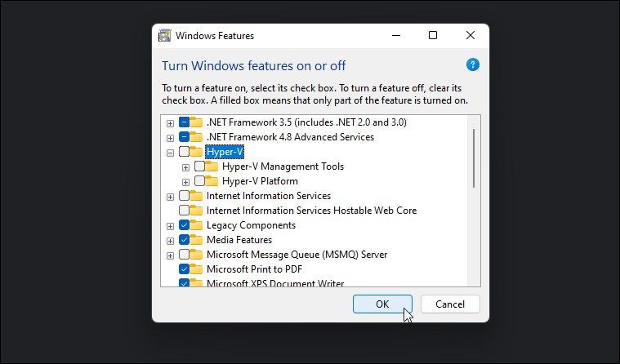Click the Media Features folder icon
The height and width of the screenshot is (364, 620).
197,240
